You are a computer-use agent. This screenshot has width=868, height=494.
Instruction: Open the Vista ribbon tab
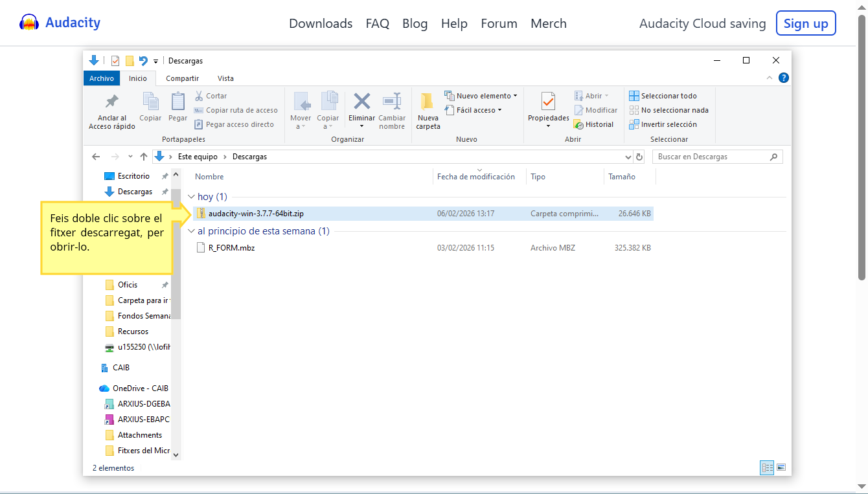click(225, 78)
